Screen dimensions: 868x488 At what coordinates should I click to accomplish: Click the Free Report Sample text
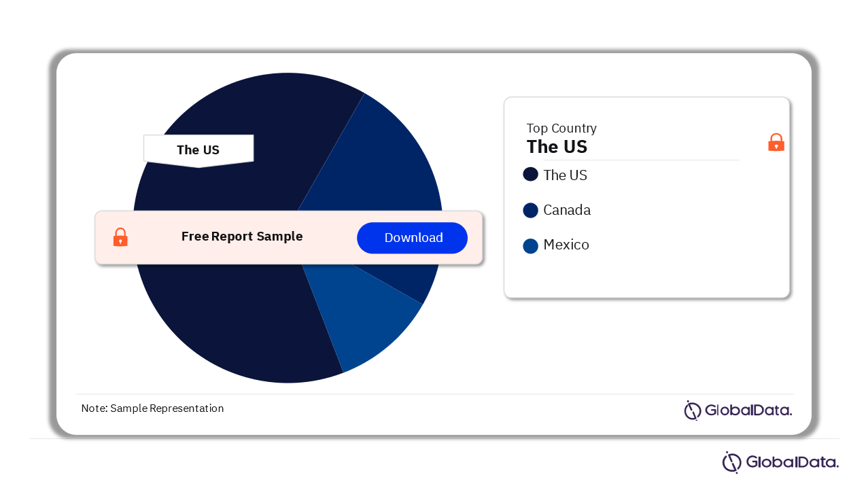242,237
